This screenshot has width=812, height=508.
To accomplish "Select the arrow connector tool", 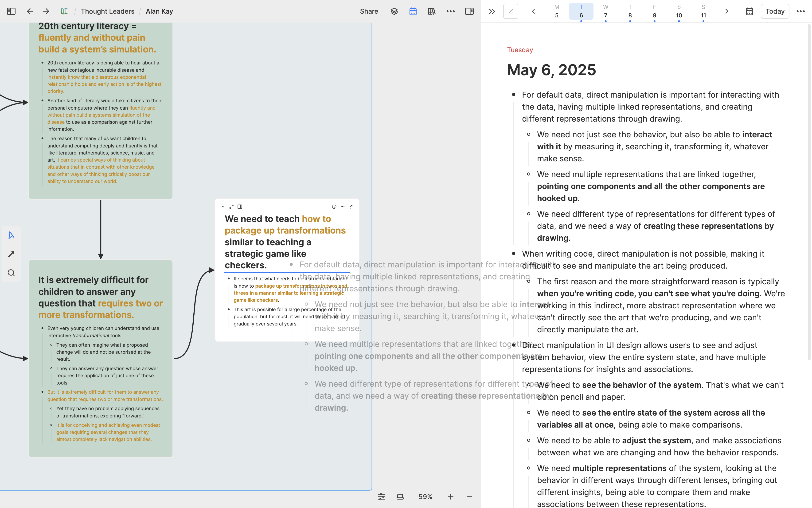I will pyautogui.click(x=11, y=254).
